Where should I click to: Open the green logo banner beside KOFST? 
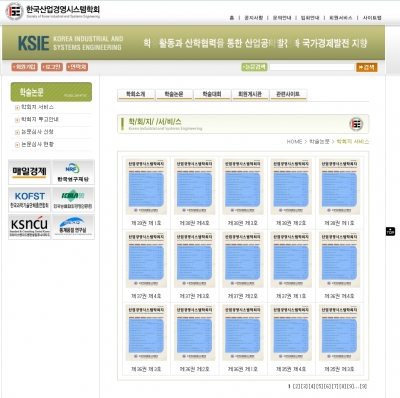point(73,200)
